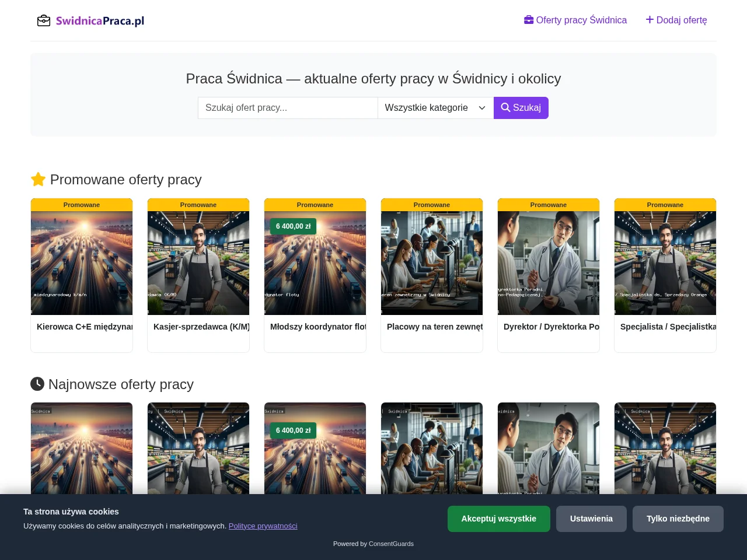
Task: Click the Specjalista / Specjalistka job title
Action: click(x=668, y=327)
